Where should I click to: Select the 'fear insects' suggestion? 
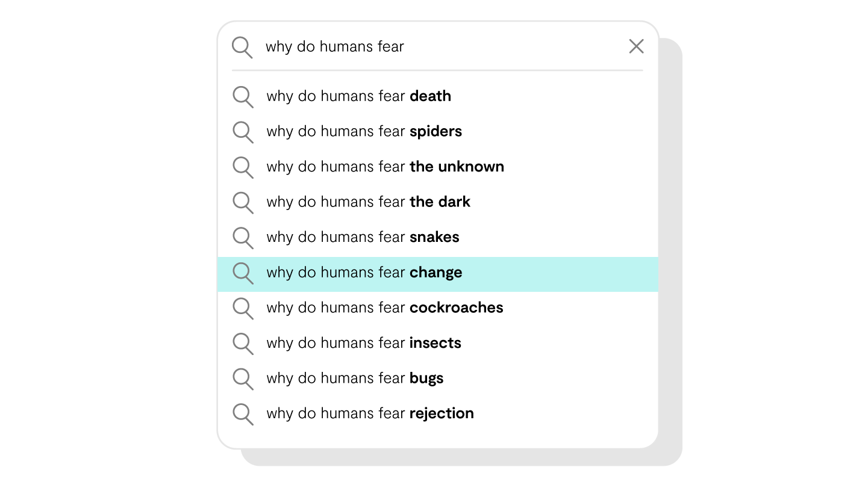click(x=364, y=343)
